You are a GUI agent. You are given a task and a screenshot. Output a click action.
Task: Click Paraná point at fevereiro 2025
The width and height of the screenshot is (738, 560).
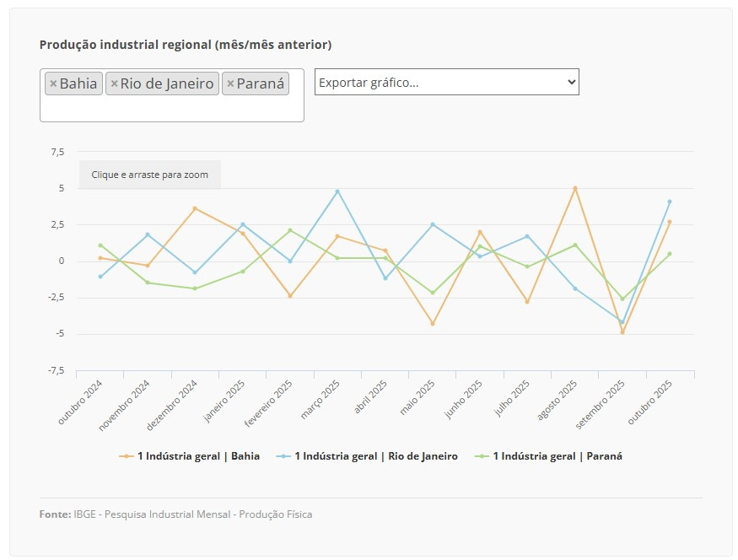pos(290,230)
